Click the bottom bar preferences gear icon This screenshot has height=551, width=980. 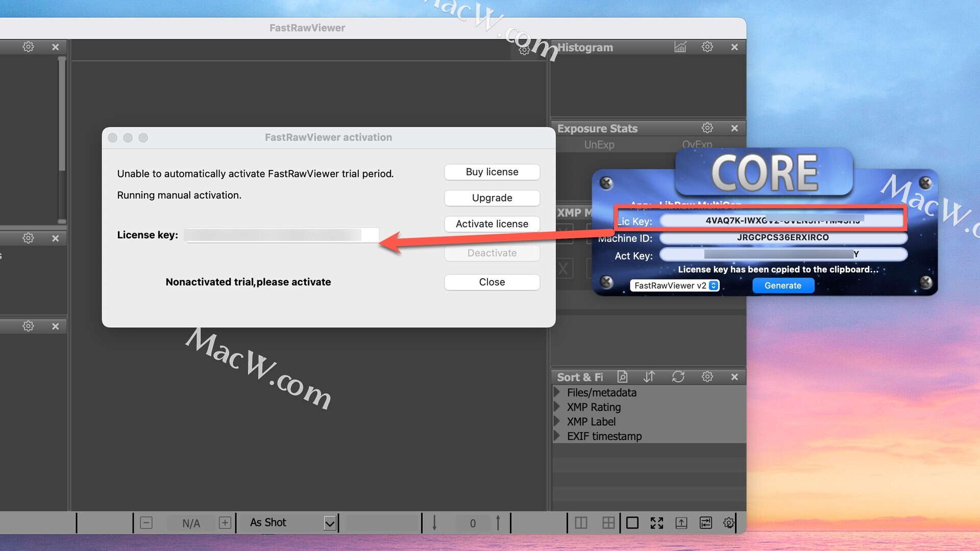pos(728,523)
